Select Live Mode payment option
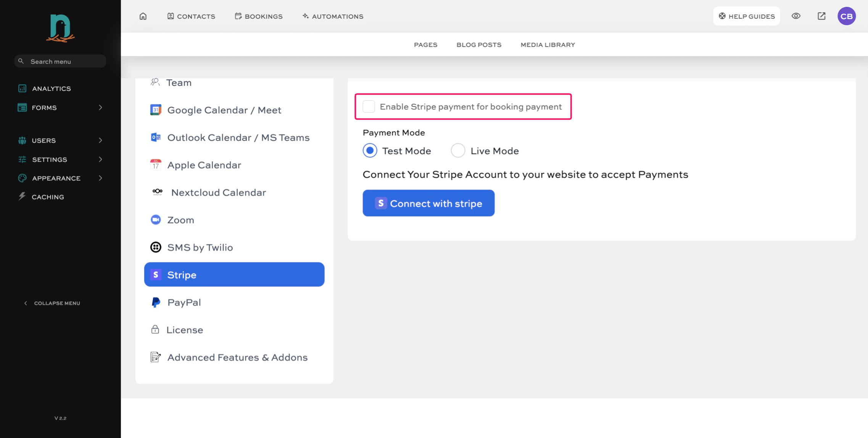Screen dimensions: 868x438 [458, 150]
